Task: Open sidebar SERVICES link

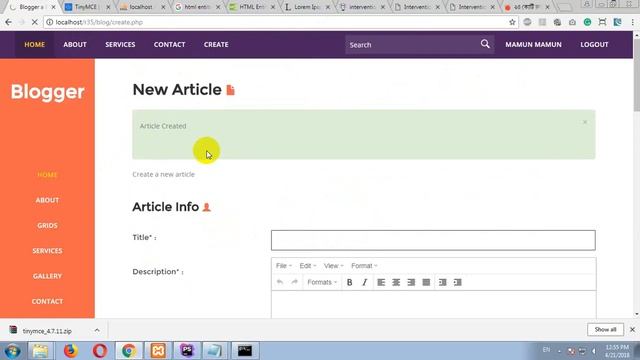Action: point(47,251)
